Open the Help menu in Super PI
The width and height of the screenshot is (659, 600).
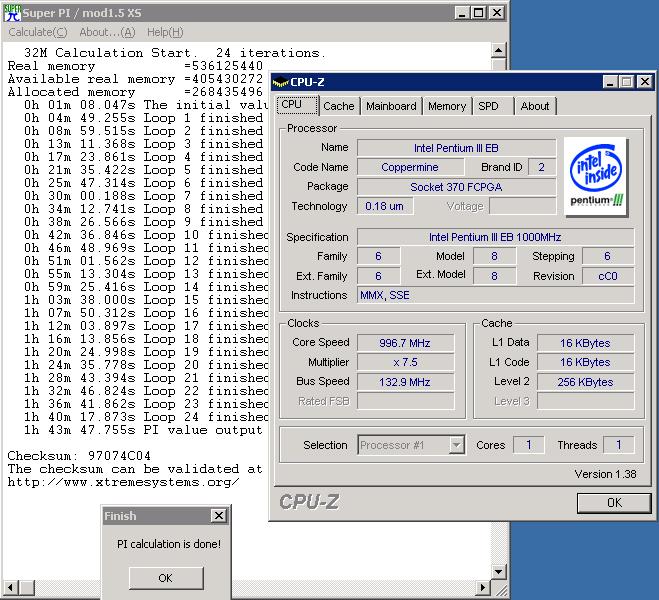(165, 32)
